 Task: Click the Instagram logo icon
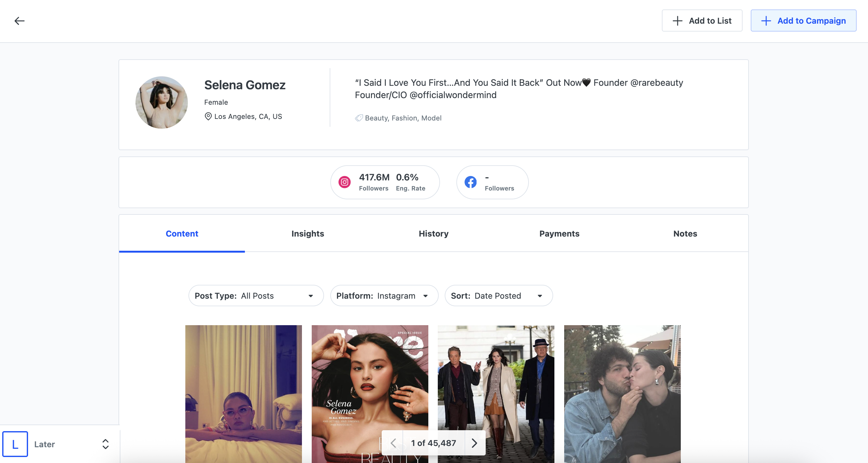pos(344,182)
